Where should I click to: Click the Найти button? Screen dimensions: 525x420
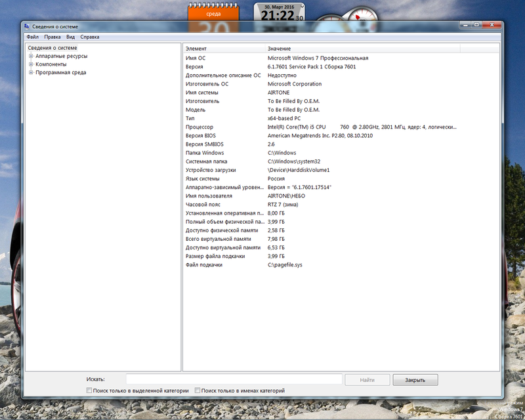click(x=367, y=380)
